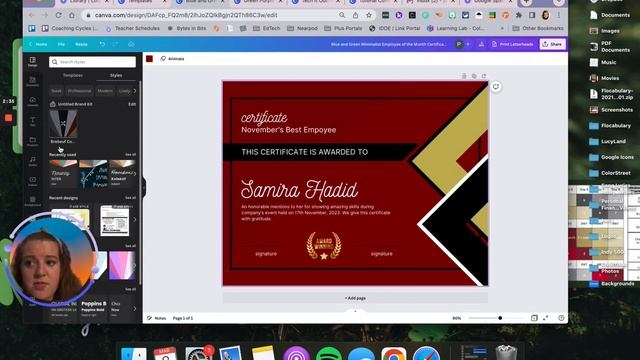Expand font sets with right arrow
This screenshot has width=640, height=360.
(x=135, y=309)
